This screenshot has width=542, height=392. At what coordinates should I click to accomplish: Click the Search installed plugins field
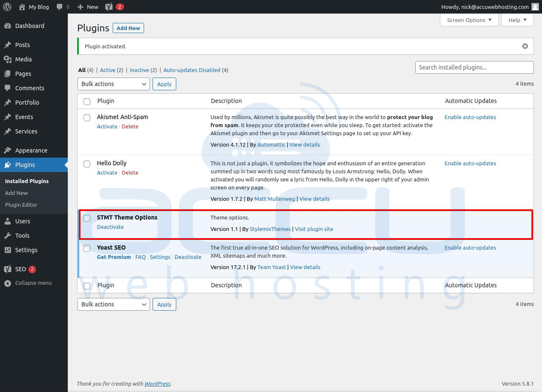(x=474, y=67)
